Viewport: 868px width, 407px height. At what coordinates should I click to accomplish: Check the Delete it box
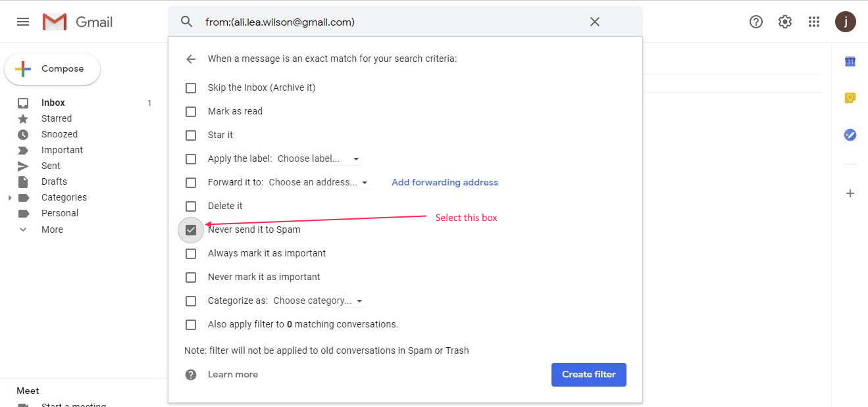[191, 206]
